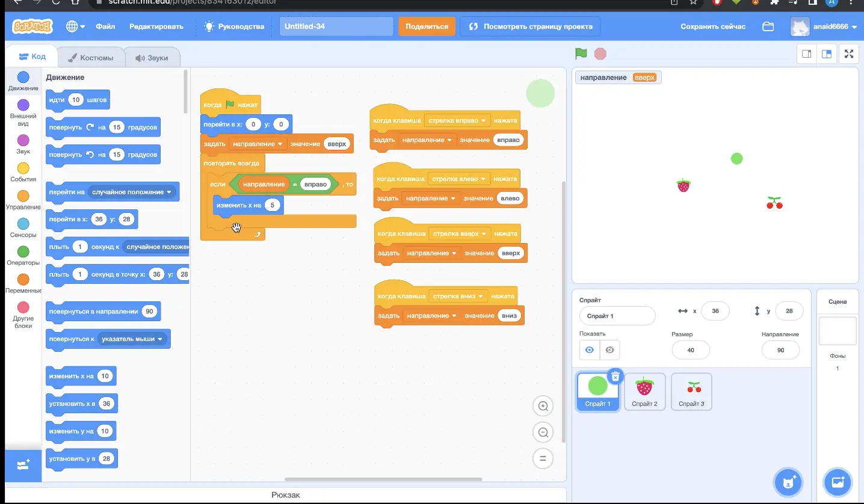Open the choose a sprite button
The image size is (864, 504).
tap(789, 482)
